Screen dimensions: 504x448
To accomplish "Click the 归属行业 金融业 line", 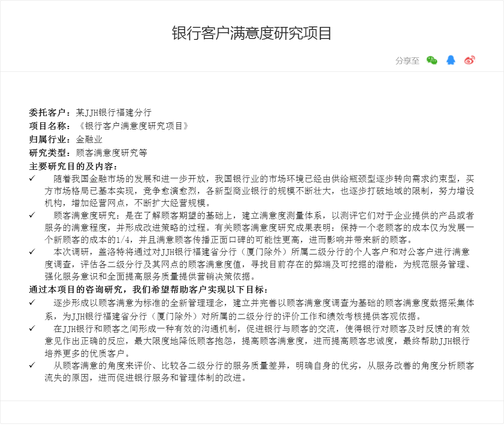I will coord(65,139).
